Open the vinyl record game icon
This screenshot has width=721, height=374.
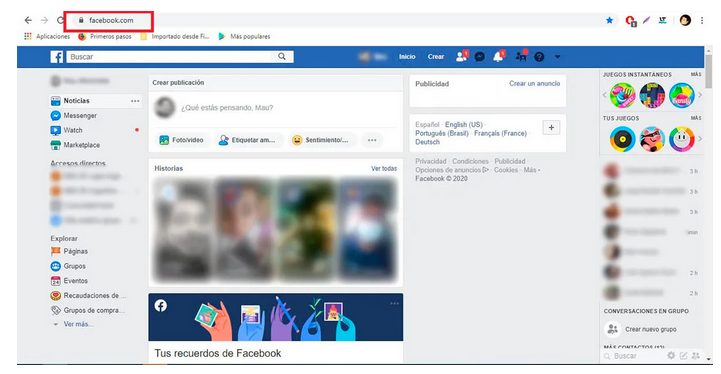[623, 139]
